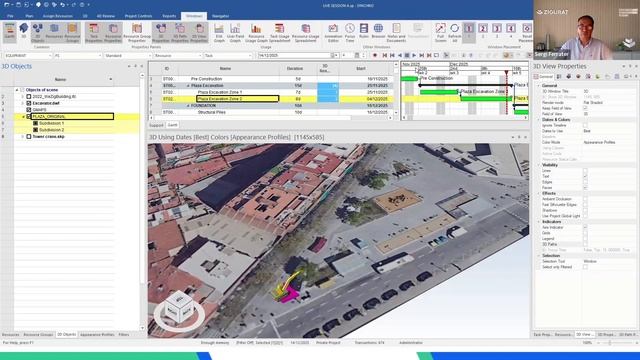This screenshot has height=360, width=640.
Task: Expand the Tower crane.skp node
Action: [x=23, y=137]
